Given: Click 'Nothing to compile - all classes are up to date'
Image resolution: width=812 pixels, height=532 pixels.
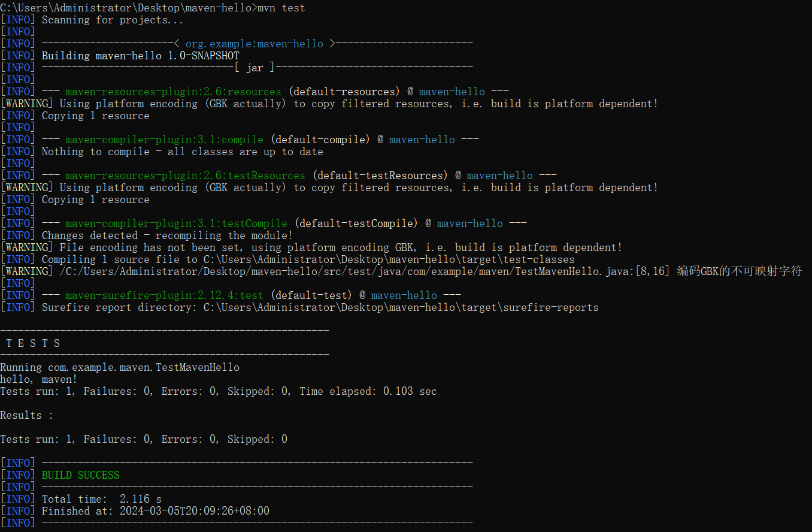Looking at the screenshot, I should tap(183, 152).
